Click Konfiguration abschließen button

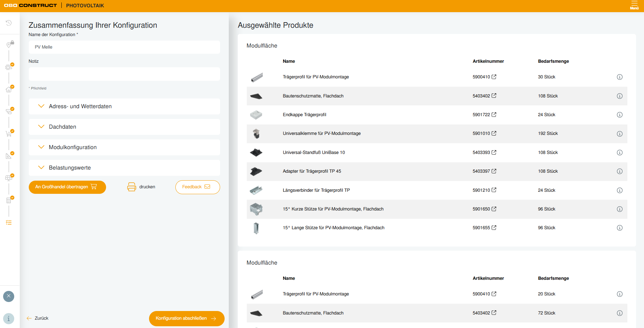coord(186,318)
